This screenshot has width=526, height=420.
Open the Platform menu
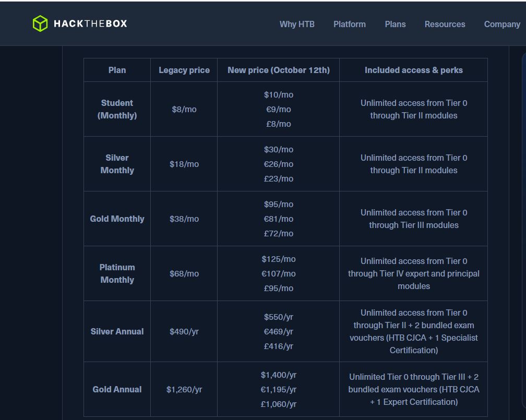[x=349, y=24]
